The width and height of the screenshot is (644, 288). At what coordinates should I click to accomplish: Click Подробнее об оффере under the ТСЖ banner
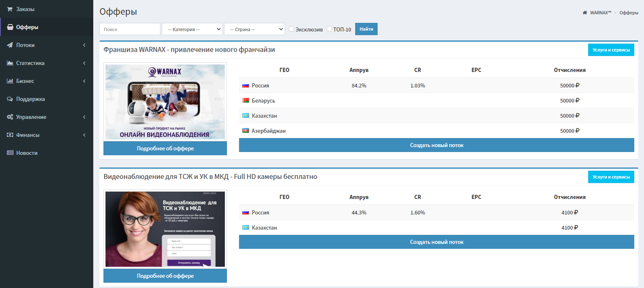[165, 276]
